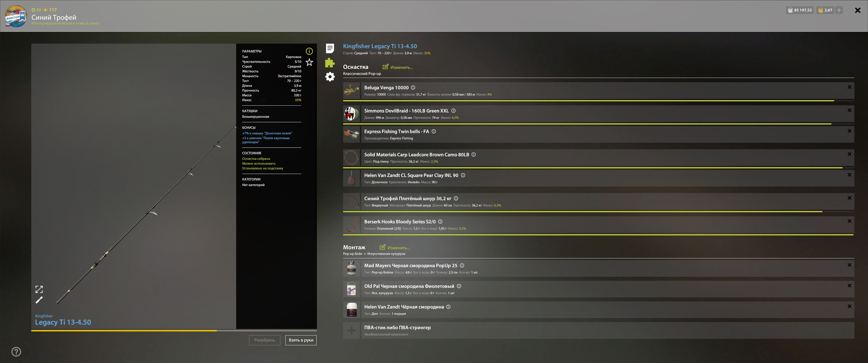Click the pencil rename icon
868x363 pixels.
tap(39, 300)
